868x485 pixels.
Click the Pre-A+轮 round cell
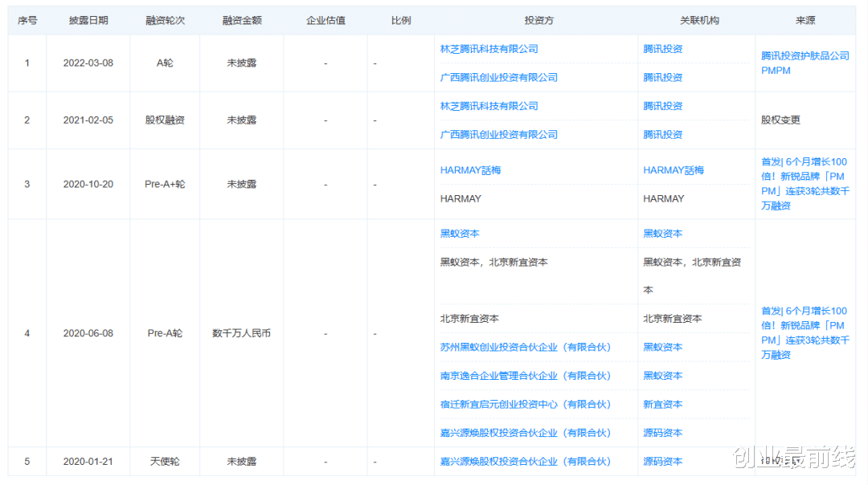click(x=165, y=184)
